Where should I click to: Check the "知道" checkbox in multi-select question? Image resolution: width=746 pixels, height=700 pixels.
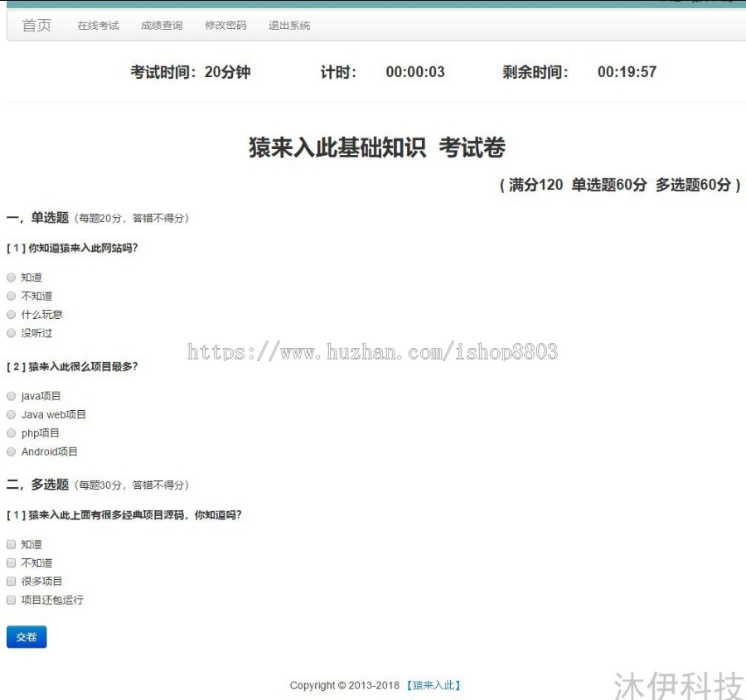coord(11,544)
